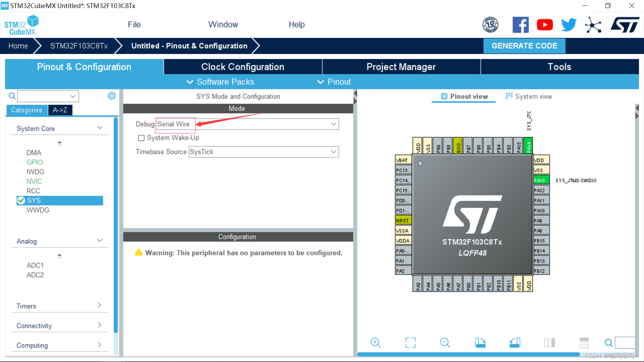644x362 pixels.
Task: Zoom out of the pinout view
Action: click(x=445, y=343)
